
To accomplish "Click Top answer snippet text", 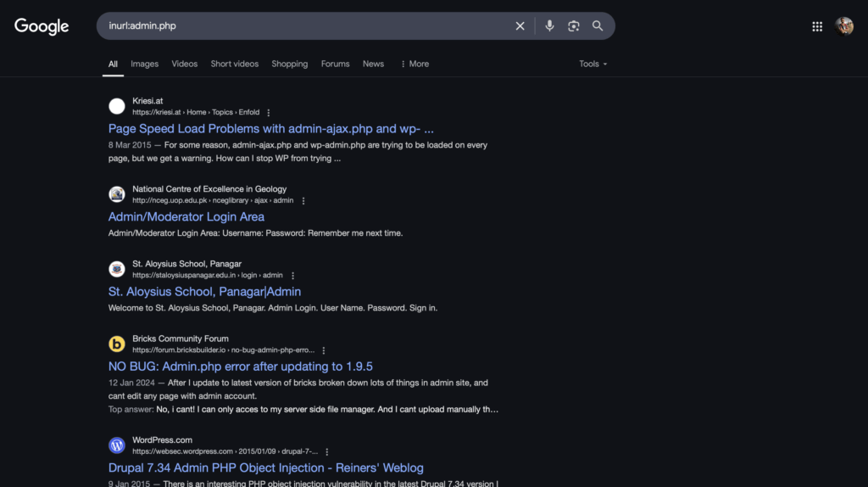I will coord(303,410).
